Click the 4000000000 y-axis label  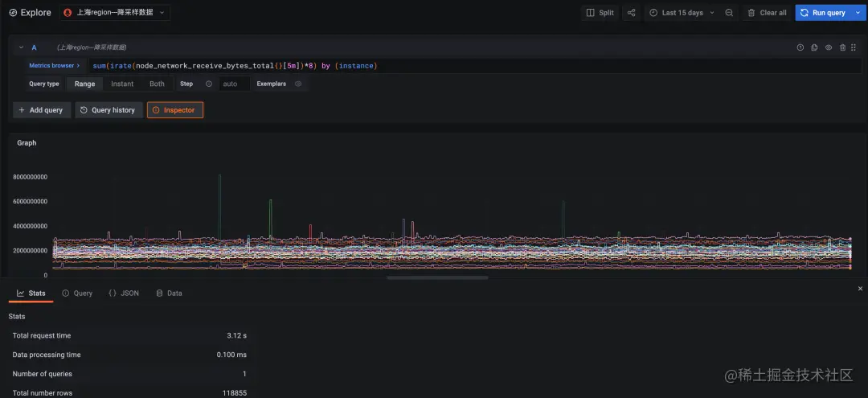30,226
